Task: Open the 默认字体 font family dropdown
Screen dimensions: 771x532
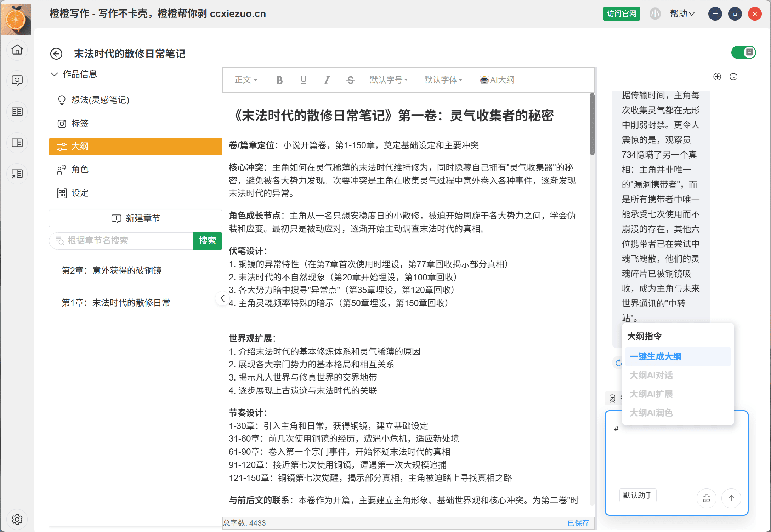Action: click(x=443, y=80)
